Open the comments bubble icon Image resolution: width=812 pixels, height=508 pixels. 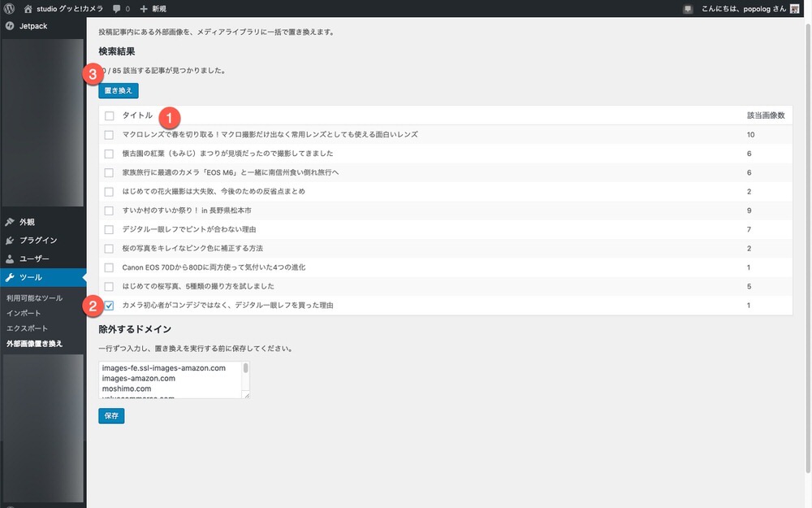(x=118, y=9)
